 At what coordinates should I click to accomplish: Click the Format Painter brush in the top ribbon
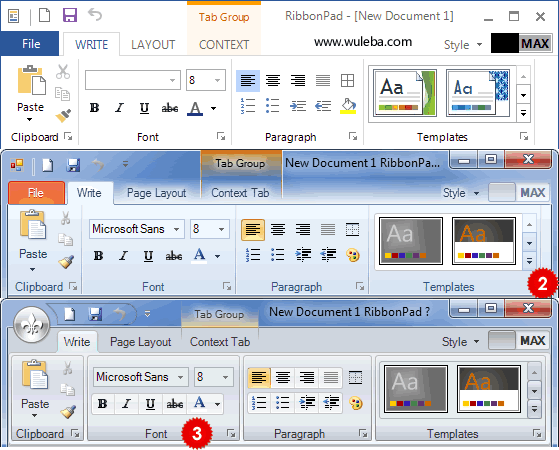63,115
